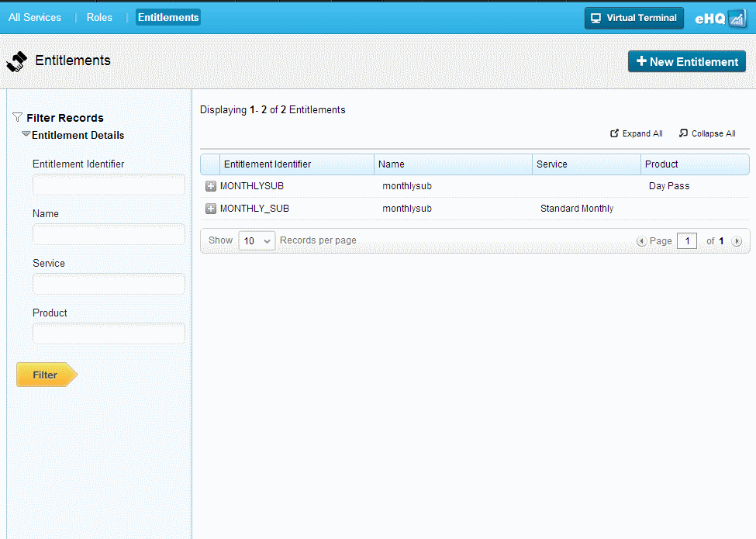Click the Entitlement Identifier filter field
The width and height of the screenshot is (756, 539).
(109, 185)
